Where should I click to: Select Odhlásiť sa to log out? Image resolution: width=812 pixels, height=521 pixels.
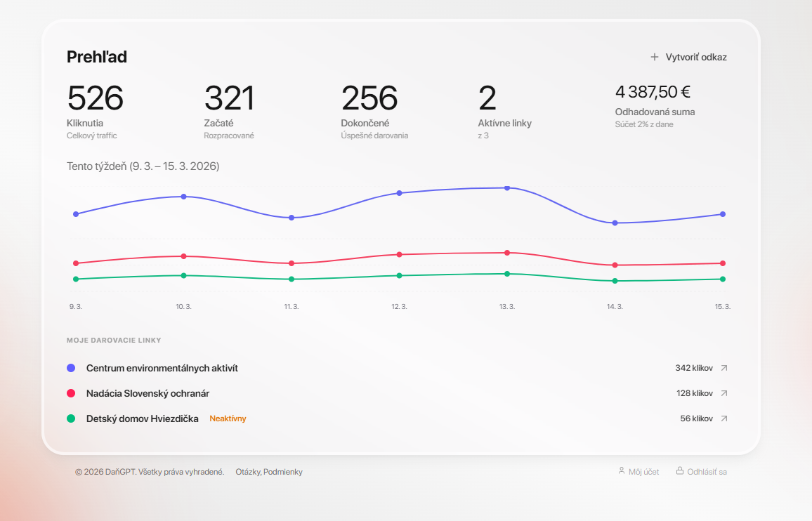pyautogui.click(x=707, y=472)
